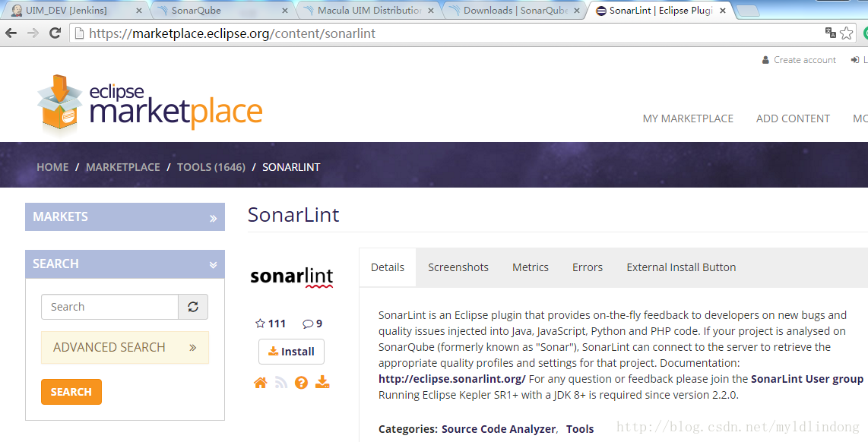Bookmark this page with the star icon

[x=847, y=33]
